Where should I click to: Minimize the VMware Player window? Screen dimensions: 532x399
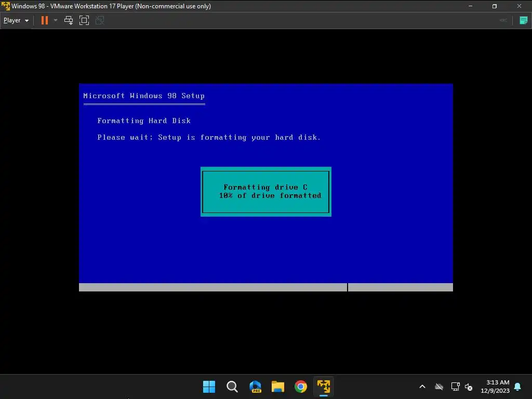click(470, 6)
